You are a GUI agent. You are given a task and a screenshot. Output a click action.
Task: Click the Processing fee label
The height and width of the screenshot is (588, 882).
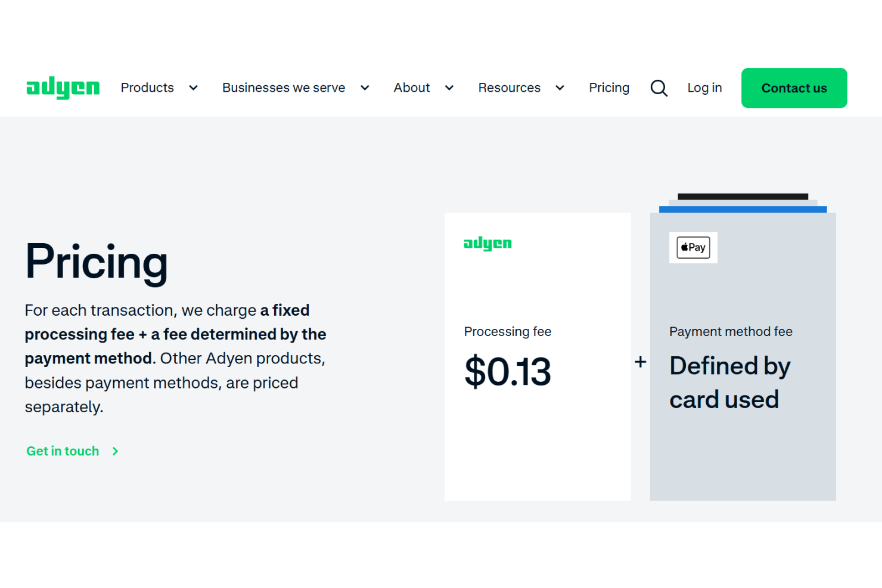point(508,331)
